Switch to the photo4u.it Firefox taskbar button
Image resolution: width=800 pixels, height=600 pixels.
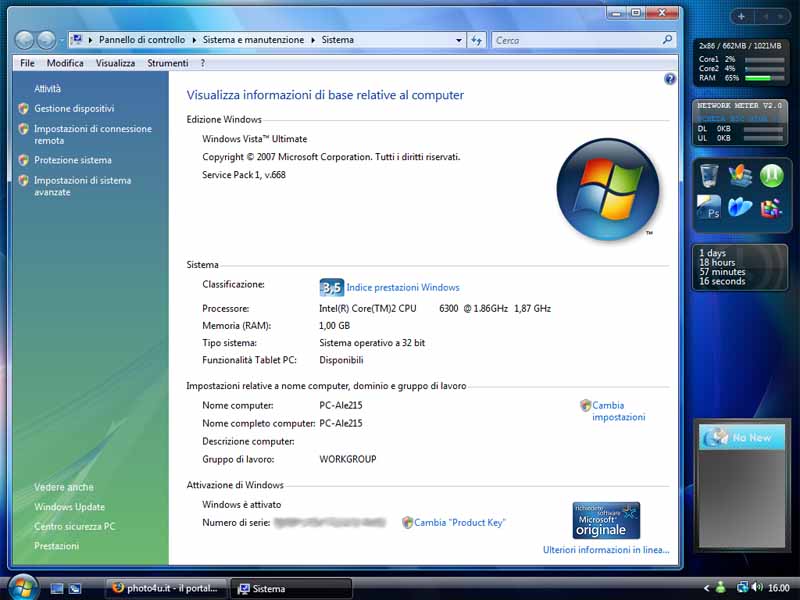point(166,588)
